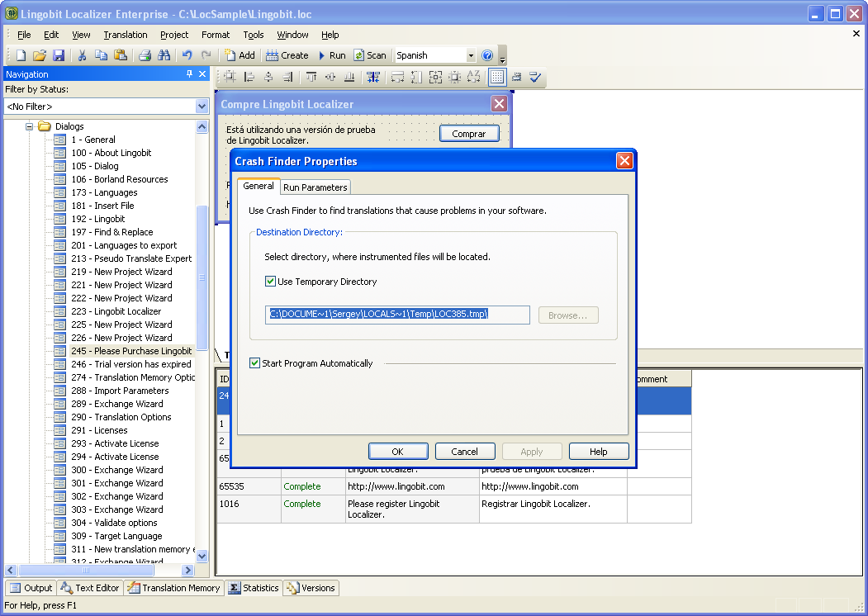
Task: Open a project with the folder icon
Action: coord(40,55)
